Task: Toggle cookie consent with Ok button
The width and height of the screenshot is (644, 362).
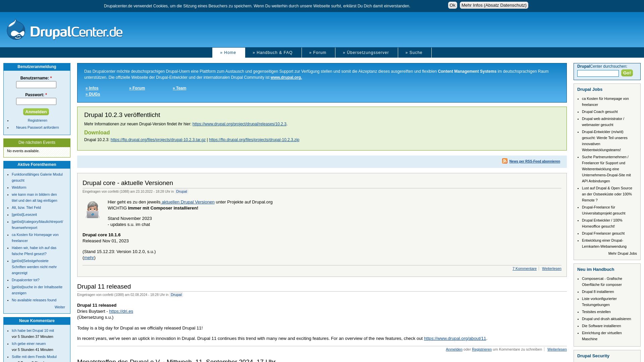Action: click(452, 5)
